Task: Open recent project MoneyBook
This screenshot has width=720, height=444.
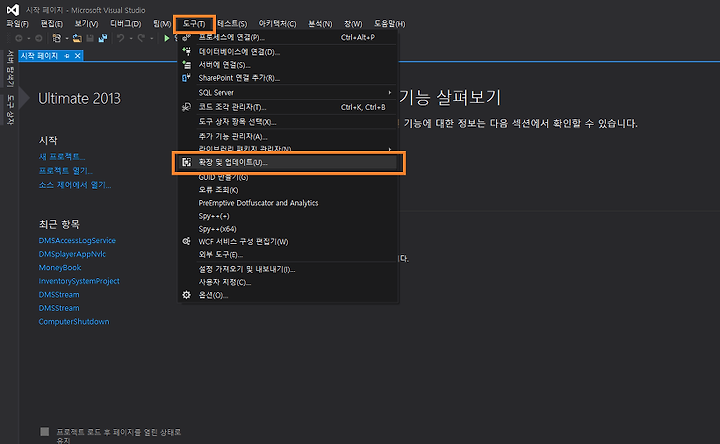Action: [60, 267]
